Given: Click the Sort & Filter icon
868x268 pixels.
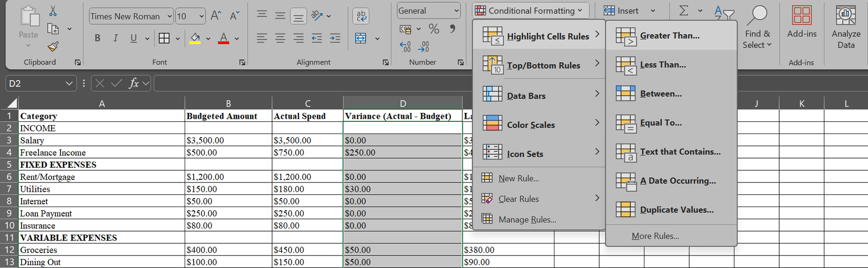Looking at the screenshot, I should point(724,13).
